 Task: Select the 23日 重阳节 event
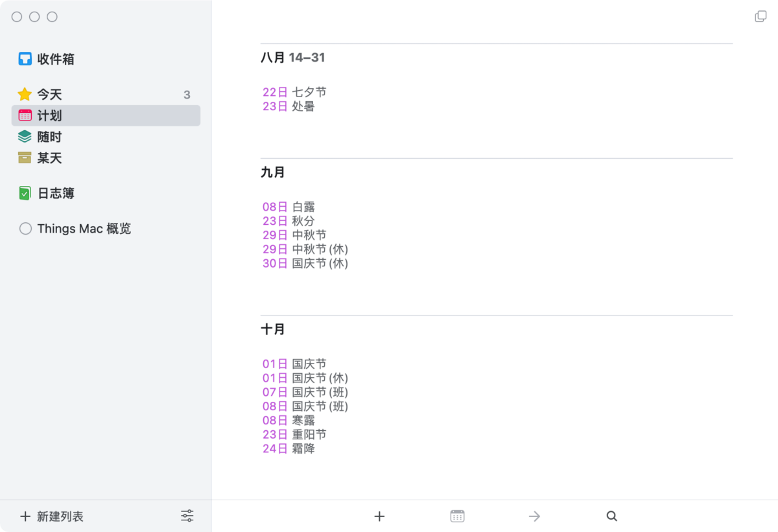click(x=294, y=434)
